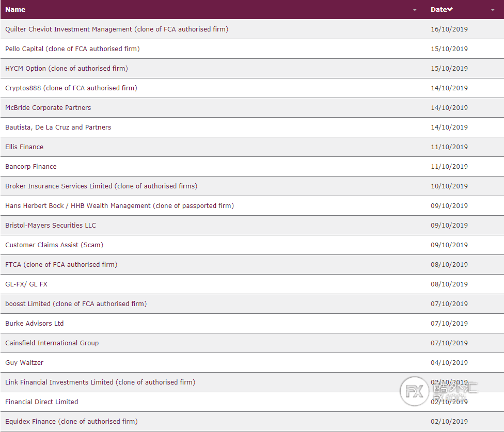Open Broker Insurance Services Limited entry

(101, 186)
